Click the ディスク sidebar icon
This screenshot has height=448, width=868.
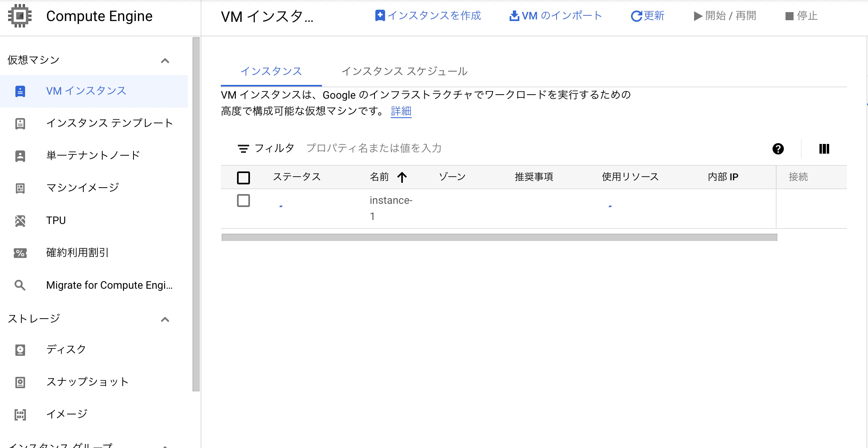[x=20, y=350]
